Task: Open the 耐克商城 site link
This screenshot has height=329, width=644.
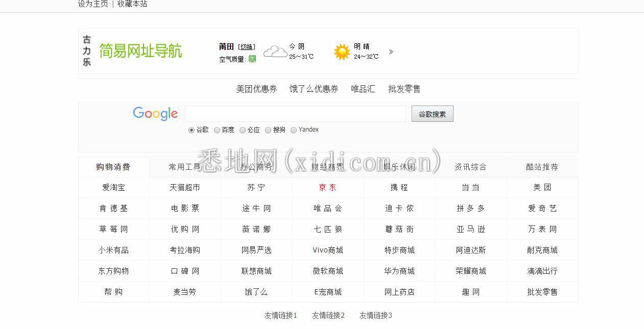Action: tap(542, 250)
